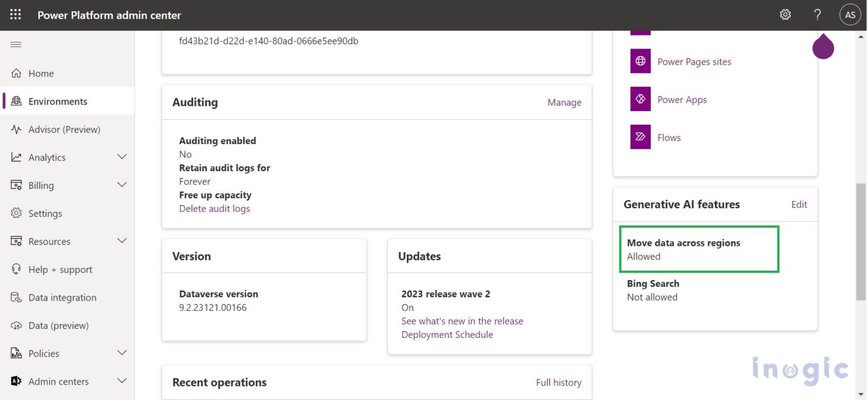Open Help + support

[60, 269]
